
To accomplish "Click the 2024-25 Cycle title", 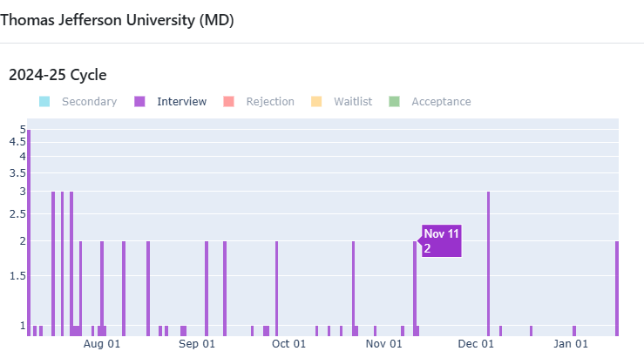I will pos(58,75).
